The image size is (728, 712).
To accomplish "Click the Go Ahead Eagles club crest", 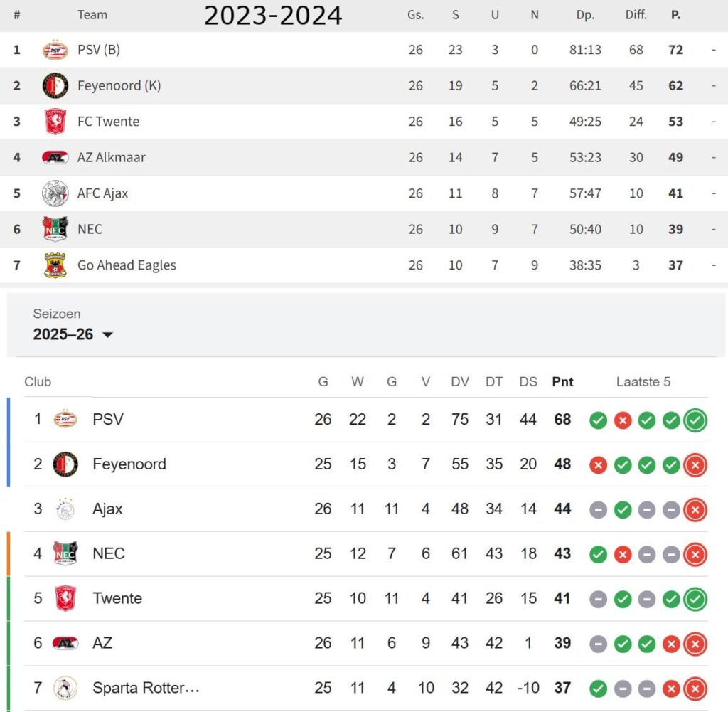I will [55, 265].
